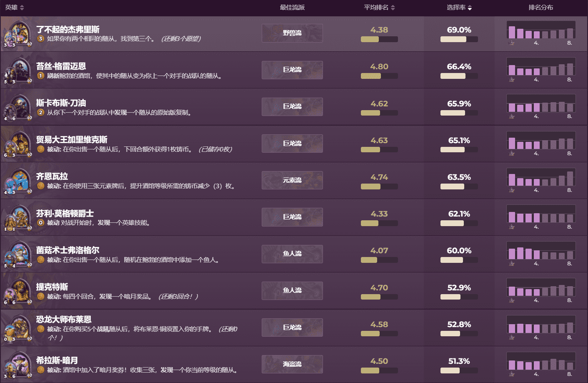Viewport: 588px width, 383px height.
Task: Click the 51.3% pick rate bar
Action: 459,370
